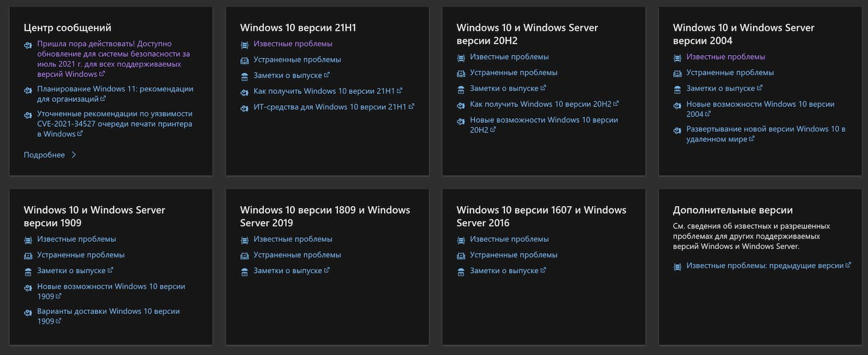
Task: Open the Подробнее link in message center
Action: (x=44, y=155)
